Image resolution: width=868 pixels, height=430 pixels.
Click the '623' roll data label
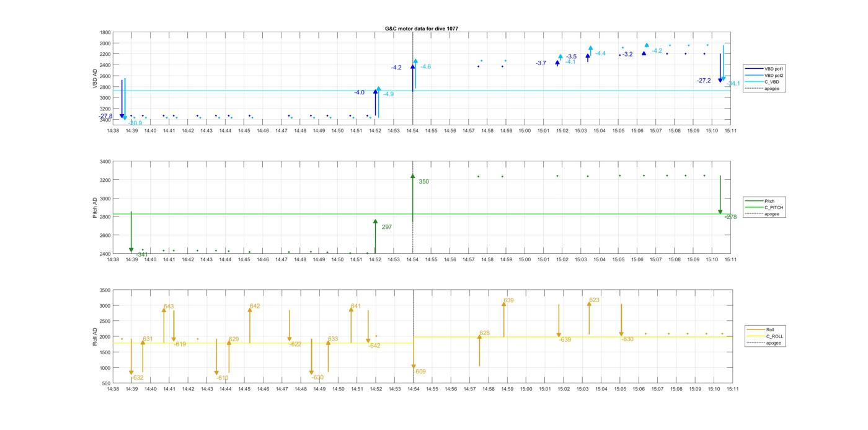(594, 300)
